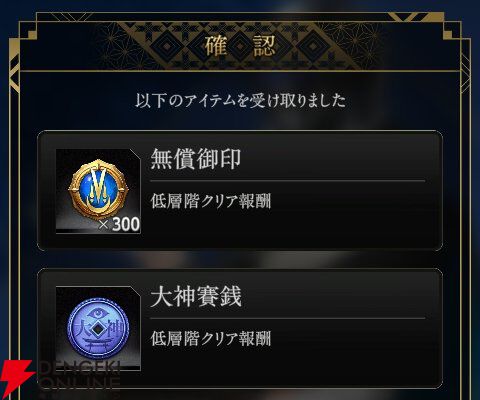Click the diamond ornament left of 確
Screen dimensions: 480x400
[166, 46]
